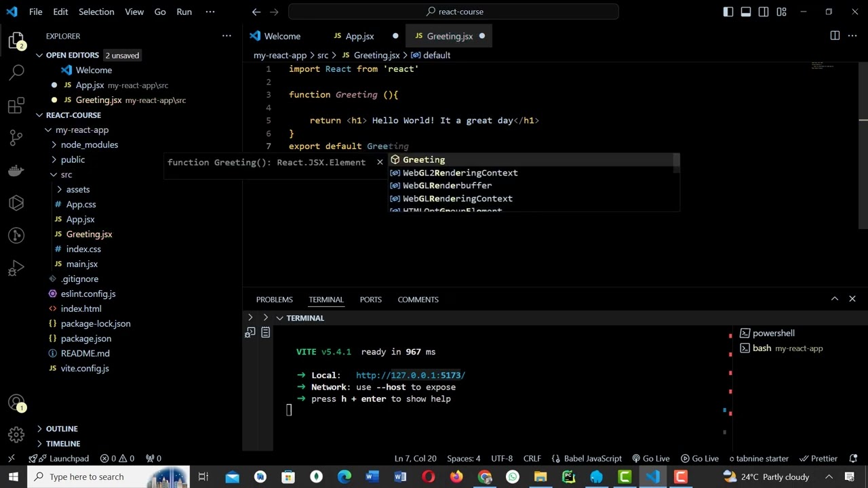Switch to the App.jsx editor tab
Viewport: 868px width, 488px height.
[x=359, y=36]
